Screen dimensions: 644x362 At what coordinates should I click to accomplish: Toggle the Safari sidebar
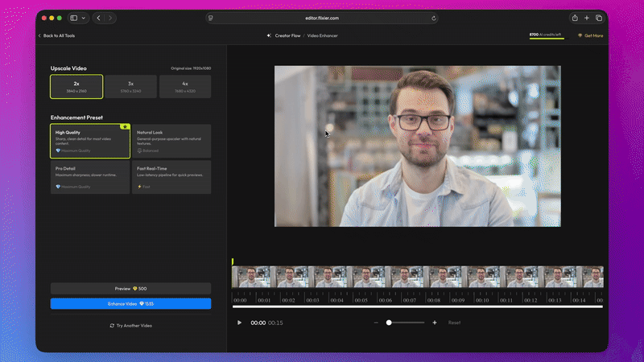tap(73, 18)
